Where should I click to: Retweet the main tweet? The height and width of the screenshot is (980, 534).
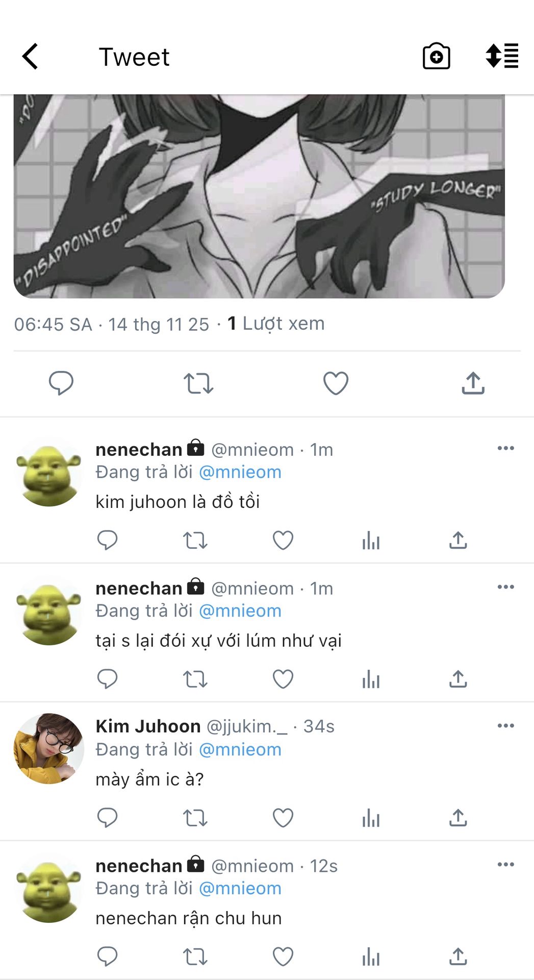tap(198, 383)
